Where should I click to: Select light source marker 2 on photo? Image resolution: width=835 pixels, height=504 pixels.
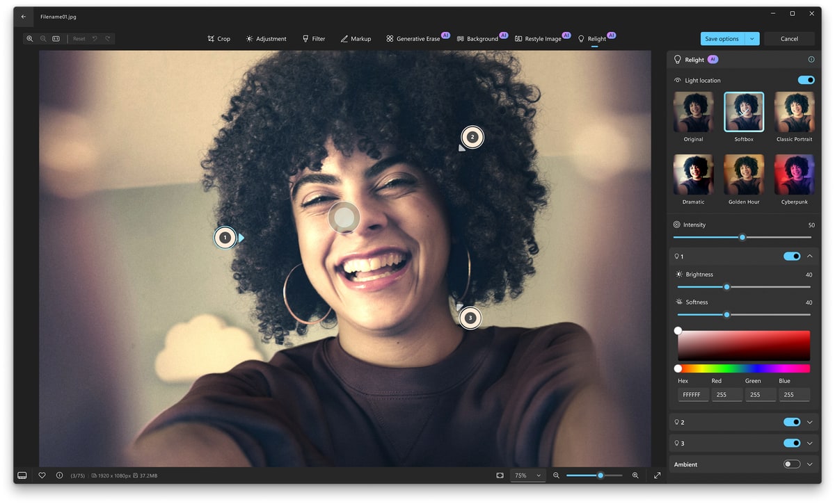pos(472,137)
